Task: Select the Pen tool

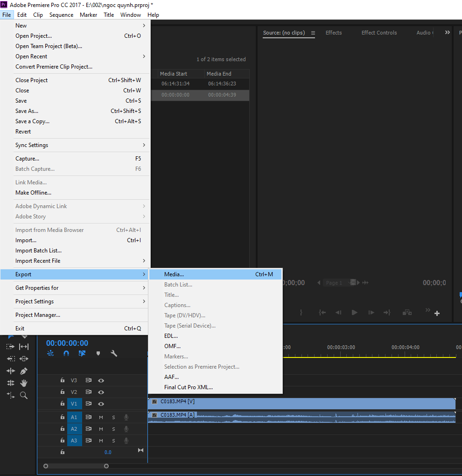Action: pyautogui.click(x=24, y=371)
